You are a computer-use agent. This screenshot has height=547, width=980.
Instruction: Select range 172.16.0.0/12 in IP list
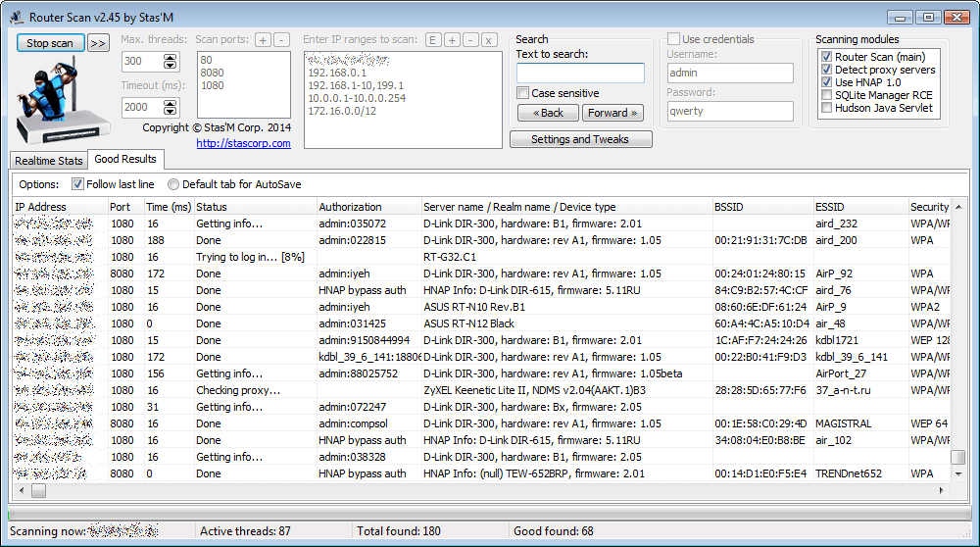[342, 112]
